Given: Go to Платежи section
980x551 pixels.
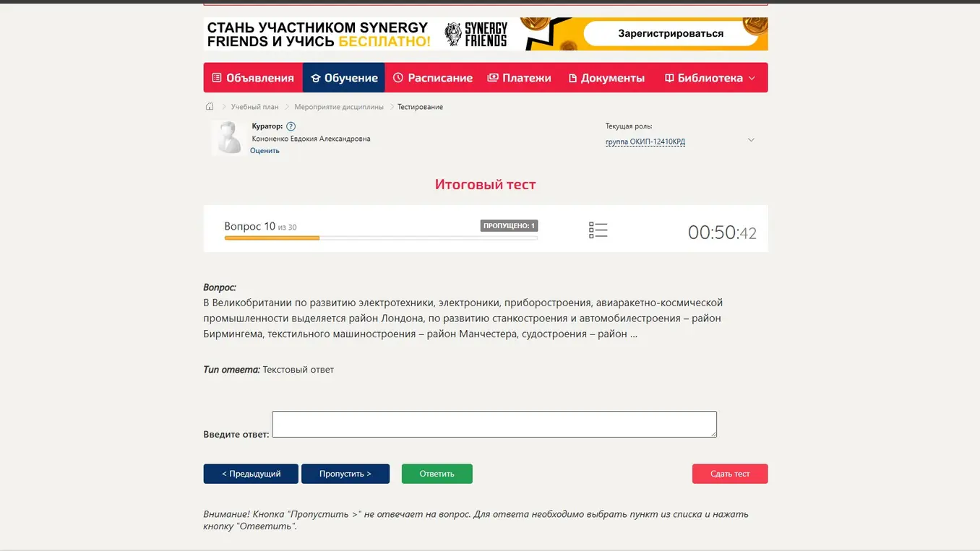Looking at the screenshot, I should coord(519,78).
